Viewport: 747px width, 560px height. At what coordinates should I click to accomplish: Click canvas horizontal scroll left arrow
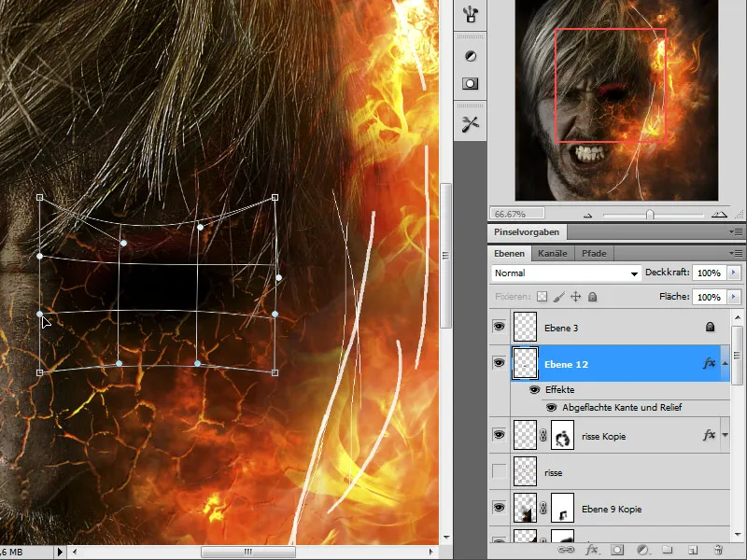click(75, 552)
